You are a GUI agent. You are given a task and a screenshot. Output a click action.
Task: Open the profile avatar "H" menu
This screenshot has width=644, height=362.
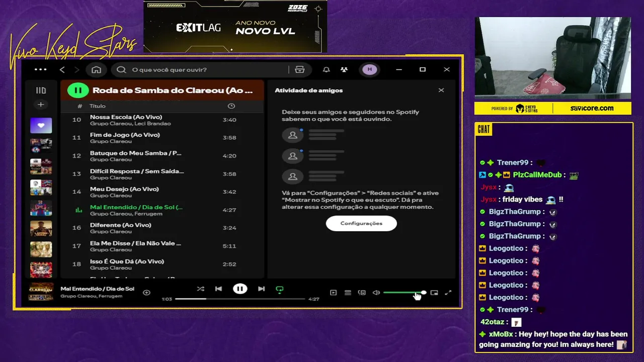coord(370,69)
